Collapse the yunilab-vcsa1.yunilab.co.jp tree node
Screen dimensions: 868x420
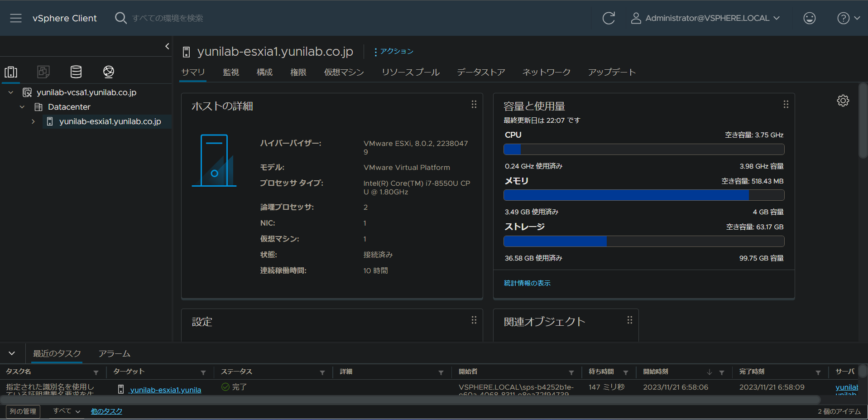coord(11,92)
